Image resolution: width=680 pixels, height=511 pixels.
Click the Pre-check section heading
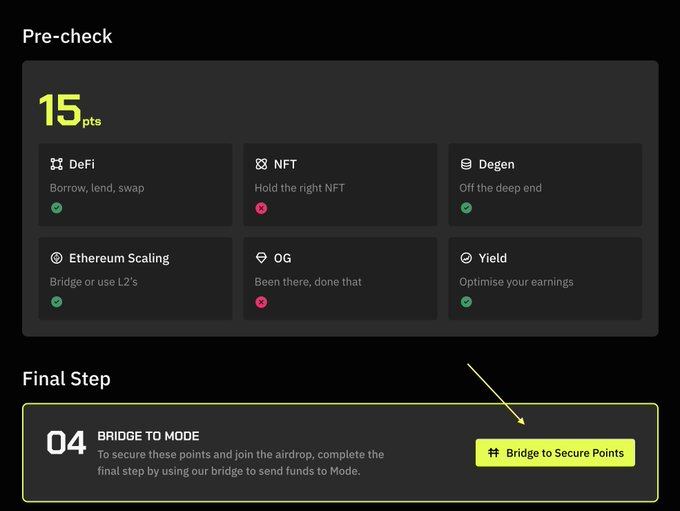(x=67, y=37)
